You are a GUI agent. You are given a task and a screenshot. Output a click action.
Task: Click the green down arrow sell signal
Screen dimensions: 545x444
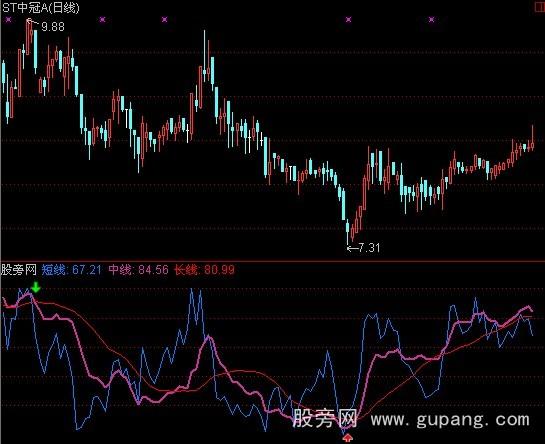35,288
